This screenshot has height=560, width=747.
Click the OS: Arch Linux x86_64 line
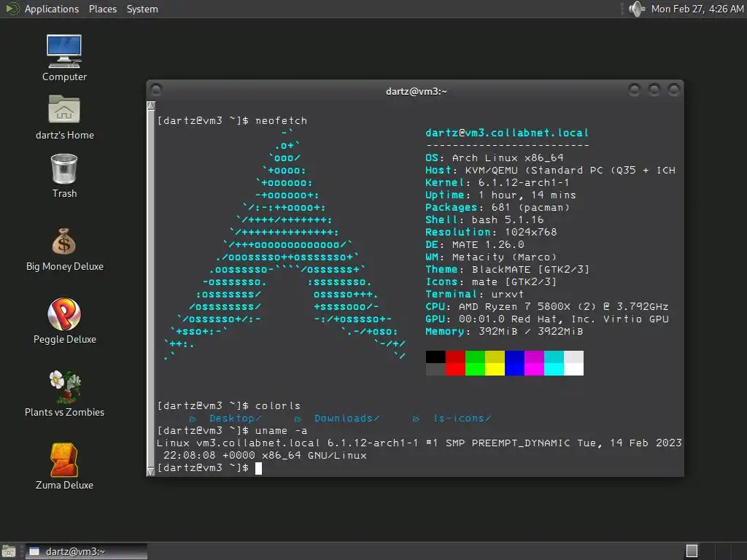pyautogui.click(x=495, y=157)
